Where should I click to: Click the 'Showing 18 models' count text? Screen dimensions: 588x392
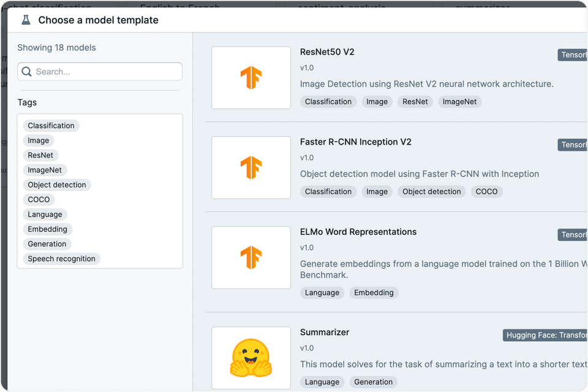click(x=56, y=48)
